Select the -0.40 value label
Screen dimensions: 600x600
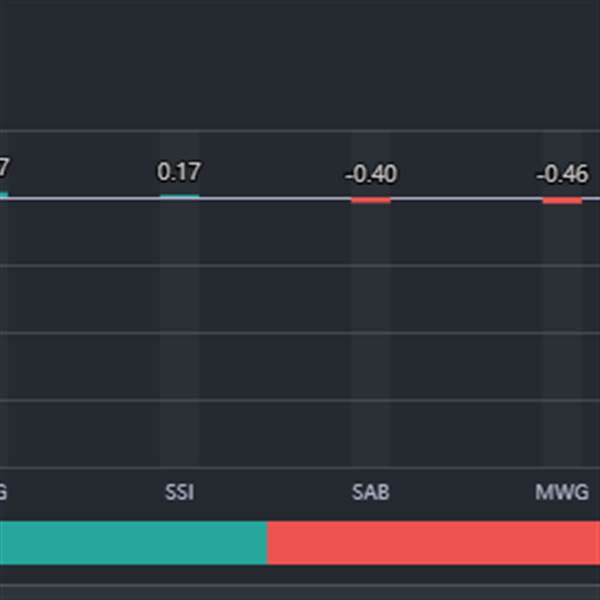tap(371, 174)
